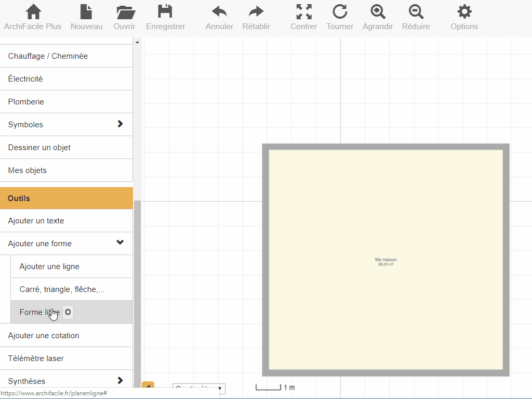This screenshot has width=532, height=399.
Task: Click the sidebar scroll-up arrow
Action: [137, 42]
